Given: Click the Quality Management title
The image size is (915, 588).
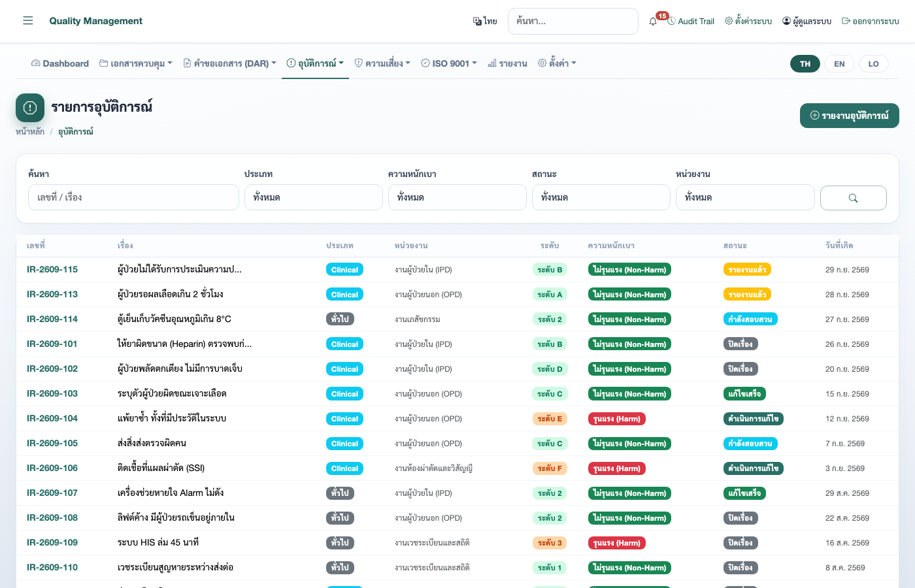Looking at the screenshot, I should click(x=96, y=21).
